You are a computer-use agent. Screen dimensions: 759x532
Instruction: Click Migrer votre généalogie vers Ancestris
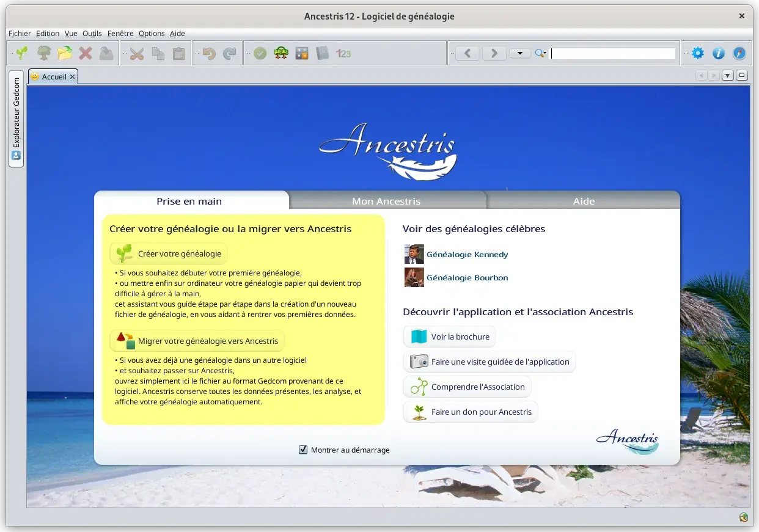(197, 341)
